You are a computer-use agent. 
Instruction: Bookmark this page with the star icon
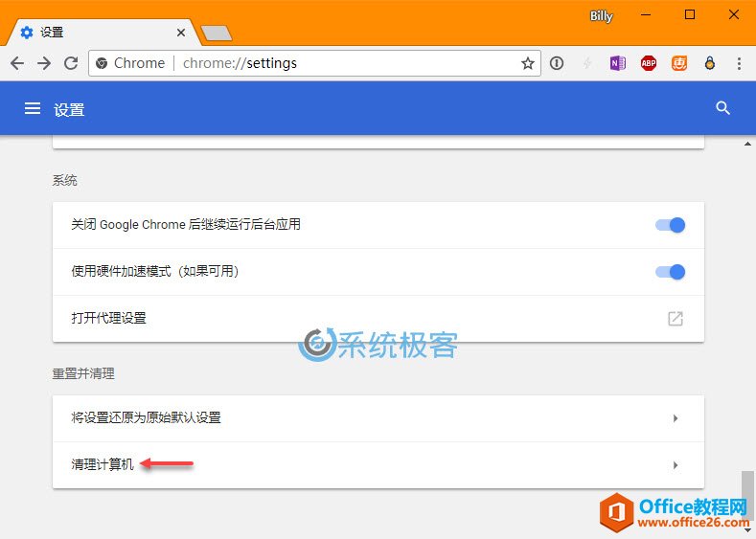(528, 63)
